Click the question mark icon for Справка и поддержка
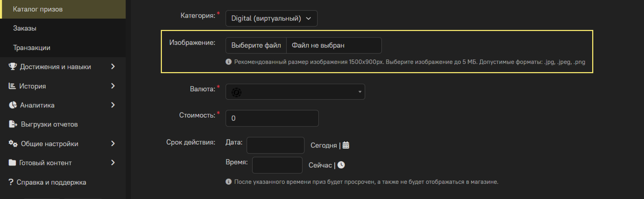Screen dimensions: 644x199 pyautogui.click(x=11, y=182)
